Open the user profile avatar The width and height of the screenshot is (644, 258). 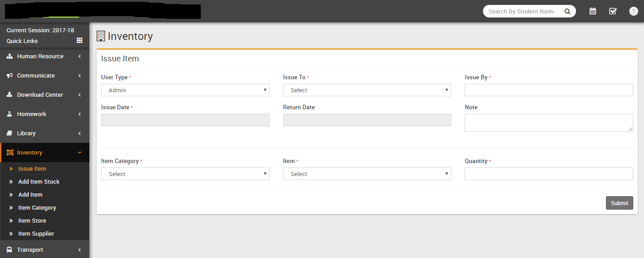coord(633,11)
